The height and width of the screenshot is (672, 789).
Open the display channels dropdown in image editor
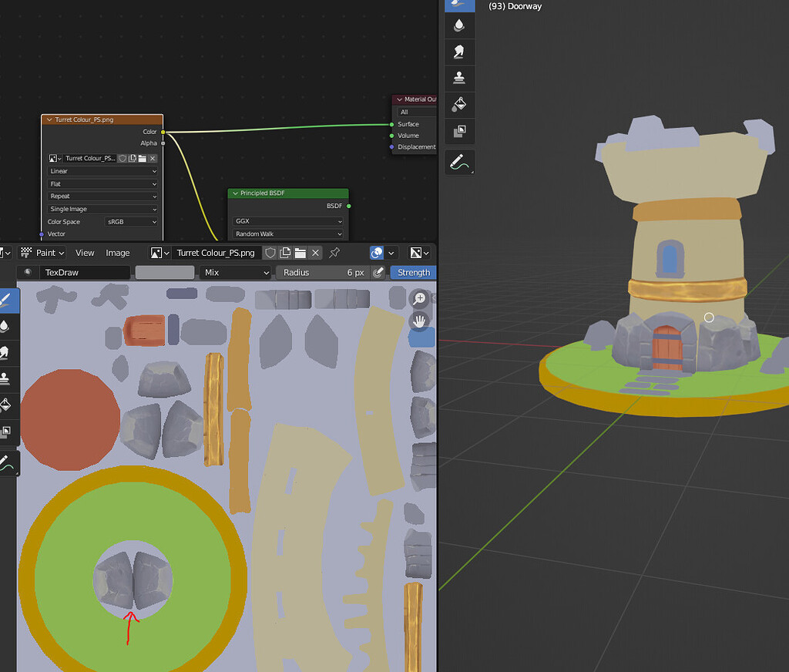[x=419, y=253]
